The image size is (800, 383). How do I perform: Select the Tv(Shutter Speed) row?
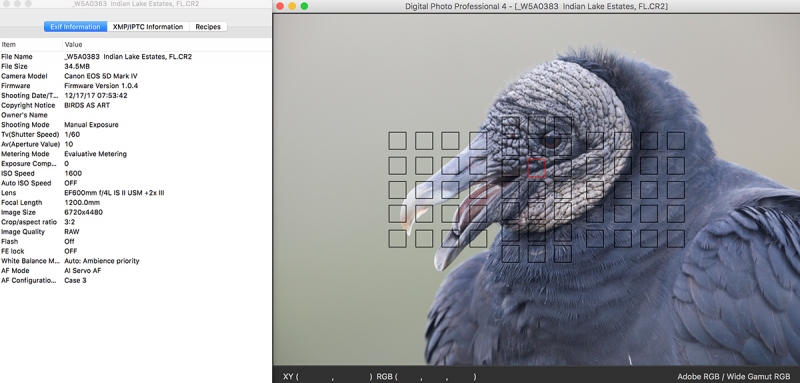(136, 134)
